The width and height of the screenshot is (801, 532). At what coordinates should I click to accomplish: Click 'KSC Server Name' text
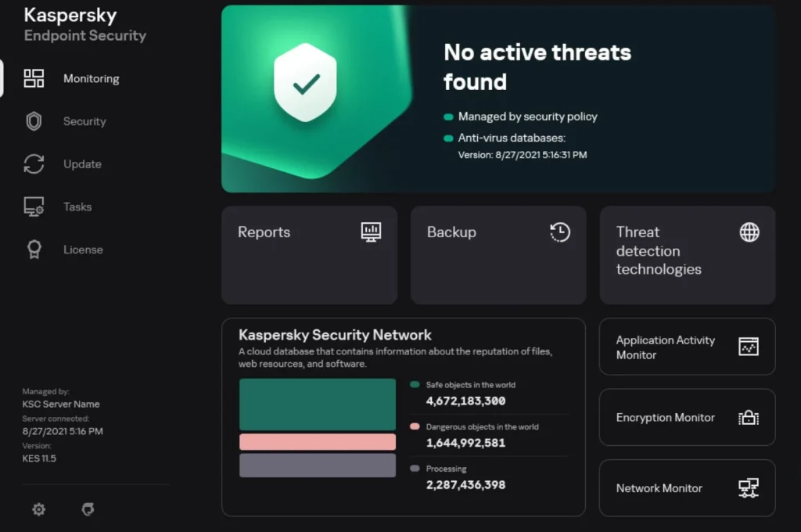coord(61,404)
